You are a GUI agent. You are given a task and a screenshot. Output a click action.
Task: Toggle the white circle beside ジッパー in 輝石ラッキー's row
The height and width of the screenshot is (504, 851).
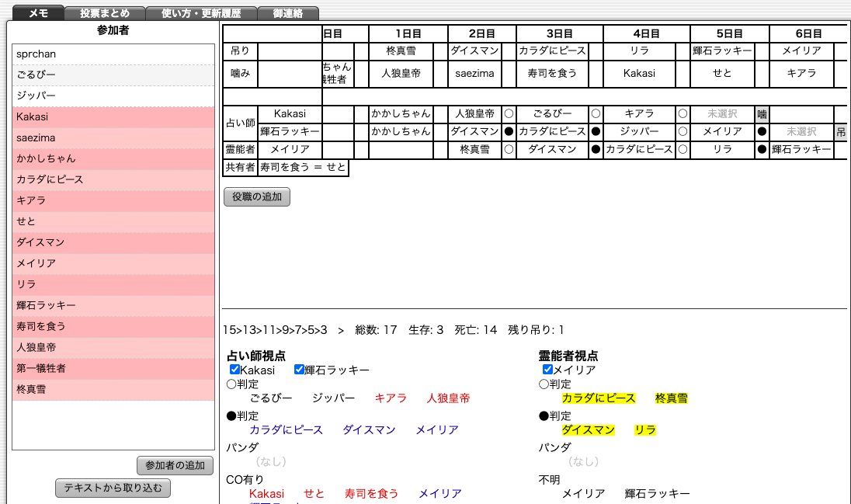(683, 131)
